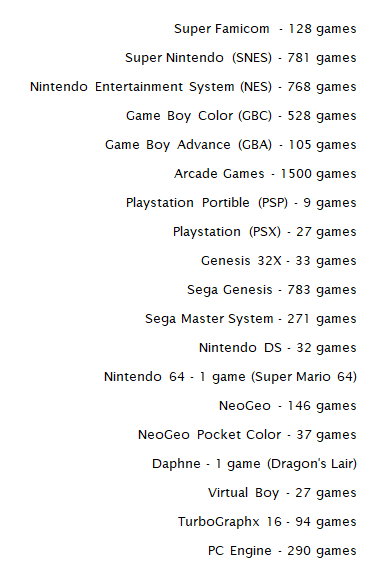The width and height of the screenshot is (377, 571).
Task: Select the Playstation (PSX) 27 games line
Action: [x=264, y=232]
